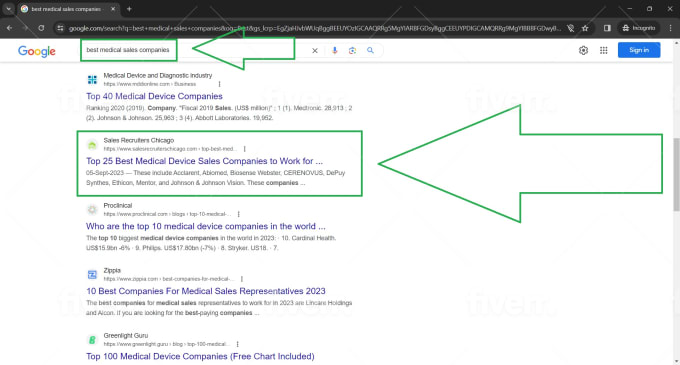This screenshot has height=365, width=680.
Task: Open the Chrome three-dot menu
Action: (x=670, y=28)
